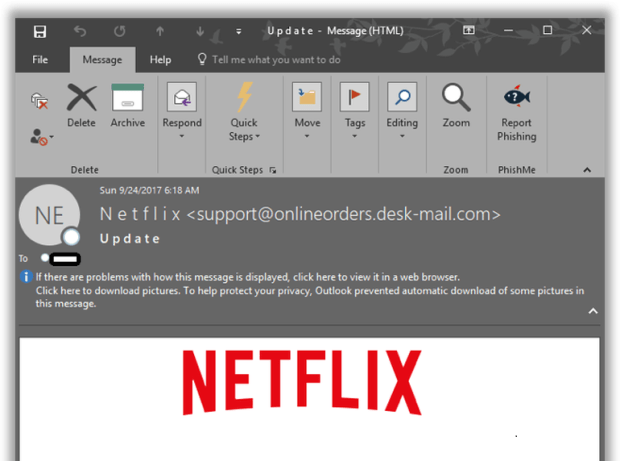This screenshot has height=461, width=620.
Task: Click the NETFLIX logo in the email body
Action: click(x=302, y=382)
